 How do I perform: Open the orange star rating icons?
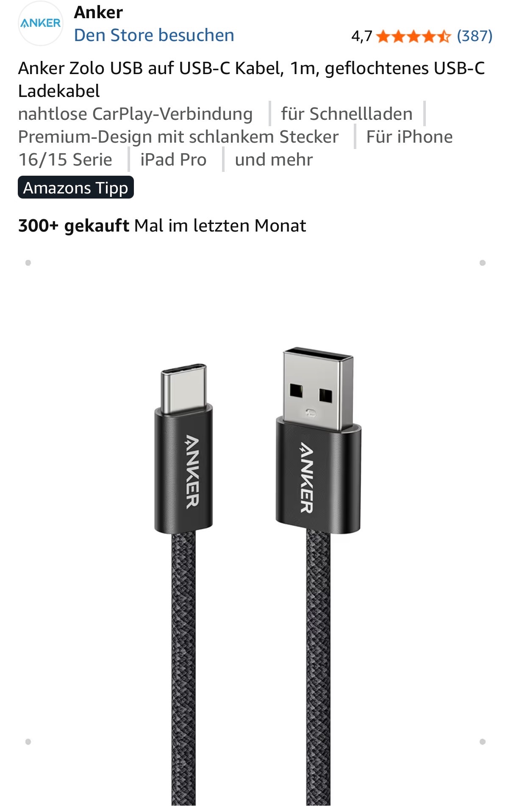(414, 36)
